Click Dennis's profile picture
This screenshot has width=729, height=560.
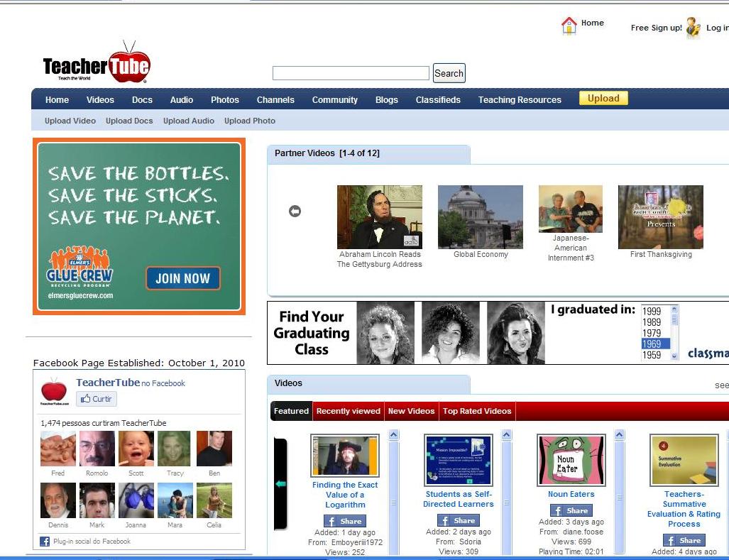click(58, 500)
